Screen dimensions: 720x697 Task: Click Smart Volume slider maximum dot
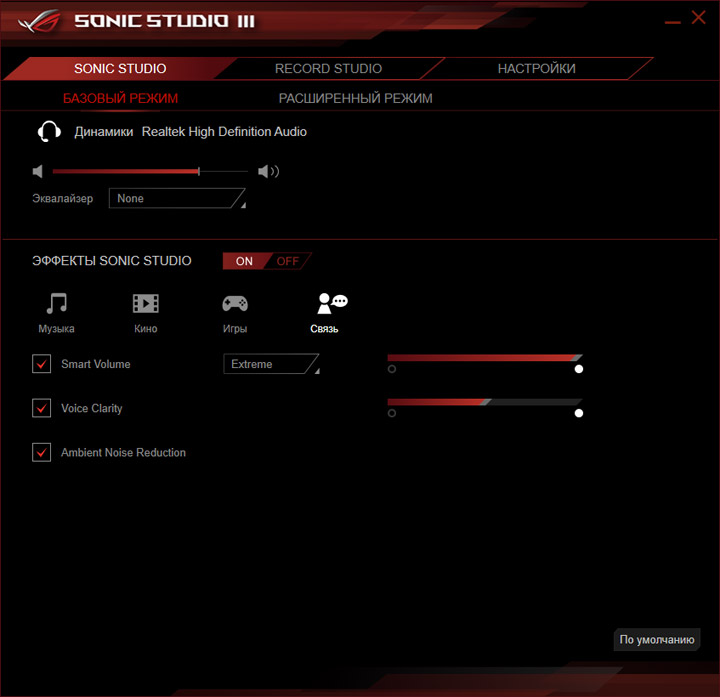[x=579, y=369]
